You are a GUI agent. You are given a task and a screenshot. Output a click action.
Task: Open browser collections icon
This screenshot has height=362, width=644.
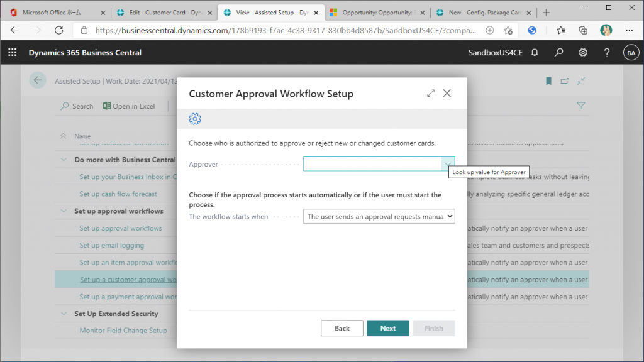[x=583, y=30]
